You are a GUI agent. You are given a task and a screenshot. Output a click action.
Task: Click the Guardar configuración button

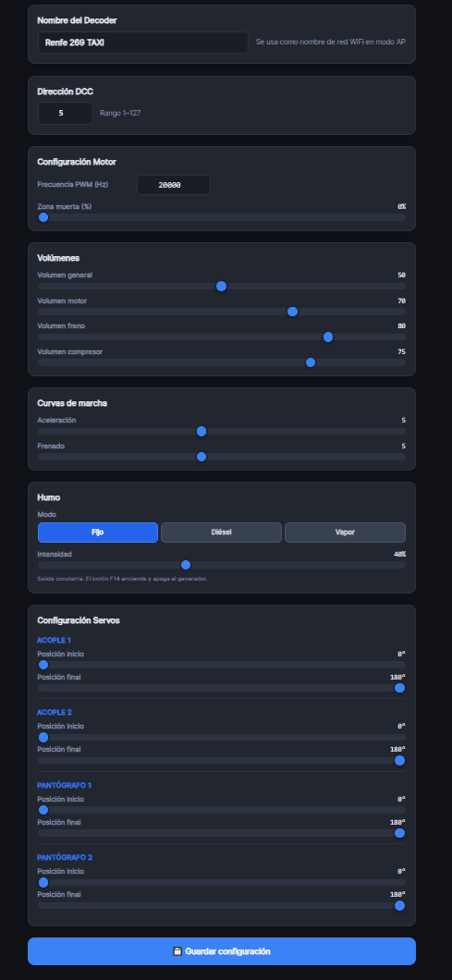221,951
